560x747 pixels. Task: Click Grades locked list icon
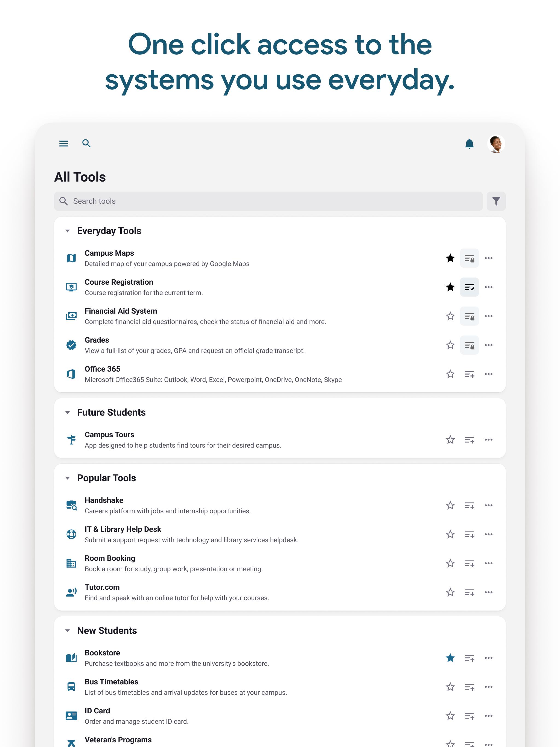click(469, 345)
